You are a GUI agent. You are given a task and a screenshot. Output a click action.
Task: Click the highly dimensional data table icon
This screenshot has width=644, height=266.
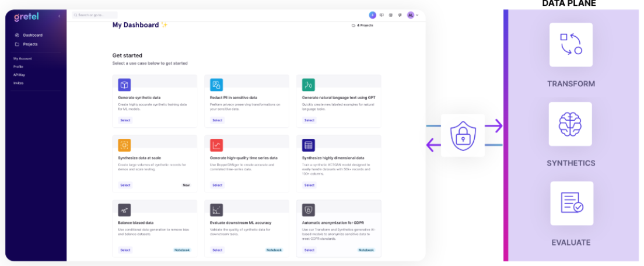click(309, 145)
